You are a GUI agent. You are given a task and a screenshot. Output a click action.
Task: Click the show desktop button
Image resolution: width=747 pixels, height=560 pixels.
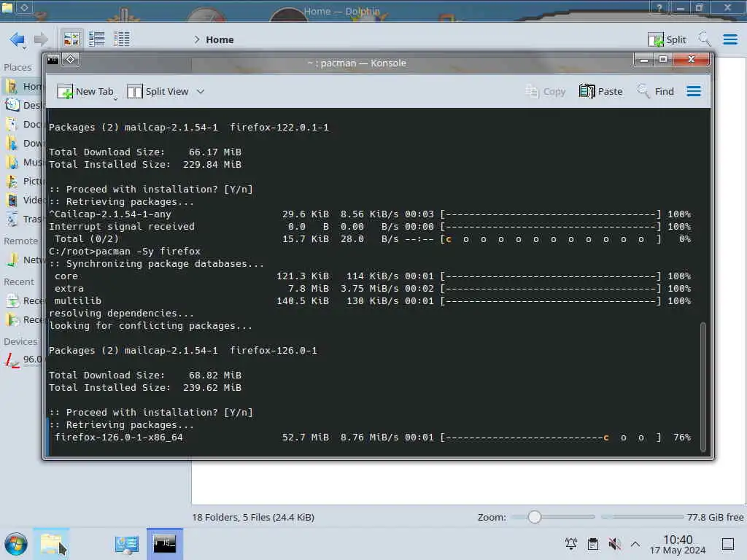coord(728,544)
